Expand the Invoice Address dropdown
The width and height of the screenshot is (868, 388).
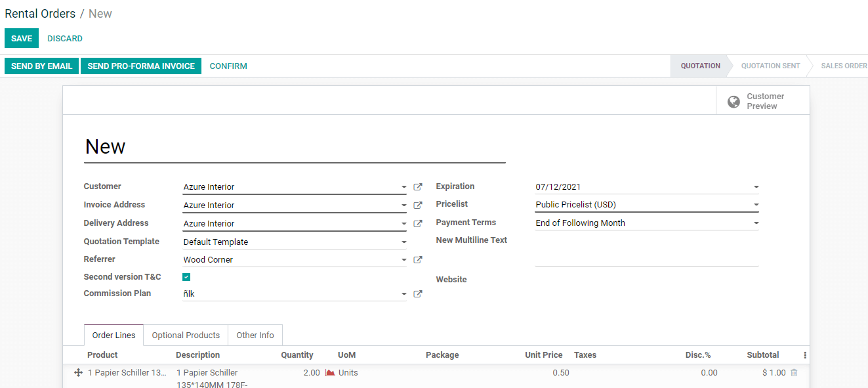point(404,205)
